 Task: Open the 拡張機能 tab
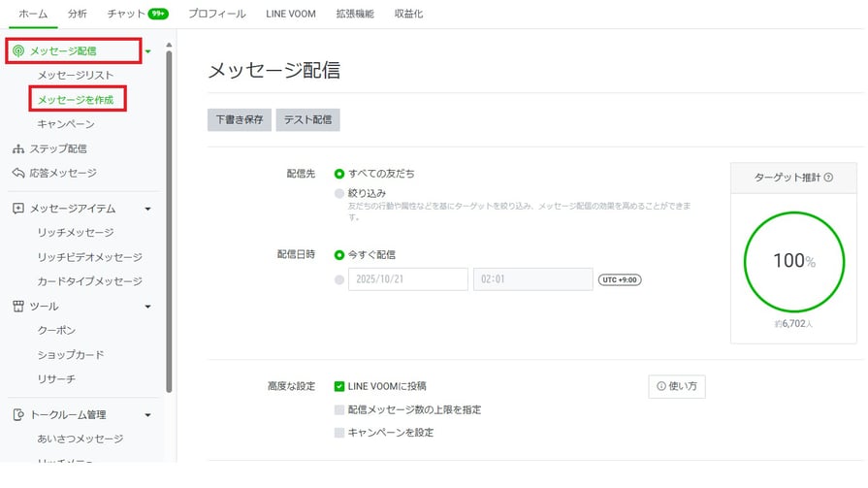pos(355,14)
